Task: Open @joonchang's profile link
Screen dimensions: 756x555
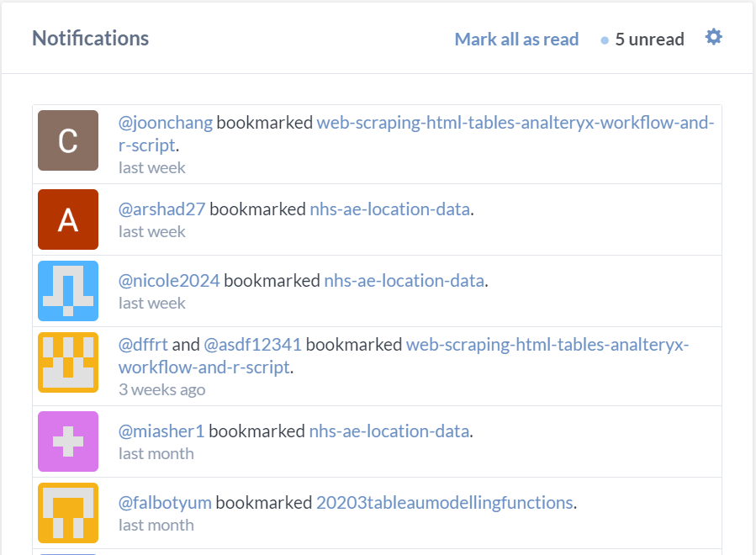Action: click(x=166, y=123)
